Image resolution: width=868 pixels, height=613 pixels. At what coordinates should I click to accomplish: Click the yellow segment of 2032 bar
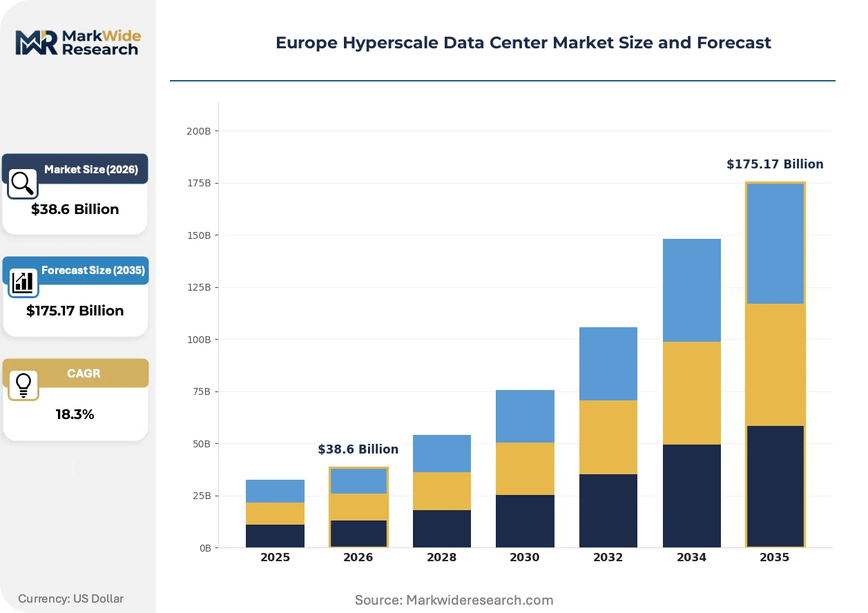click(608, 437)
